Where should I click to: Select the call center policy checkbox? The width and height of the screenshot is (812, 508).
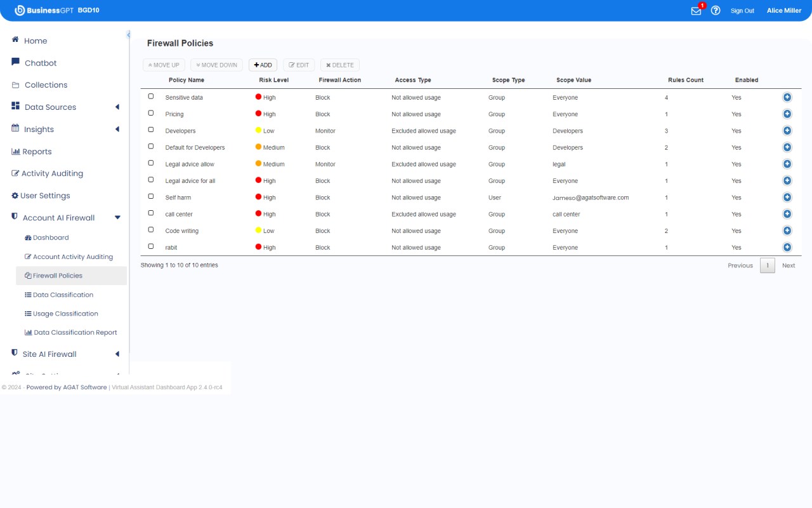[151, 213]
